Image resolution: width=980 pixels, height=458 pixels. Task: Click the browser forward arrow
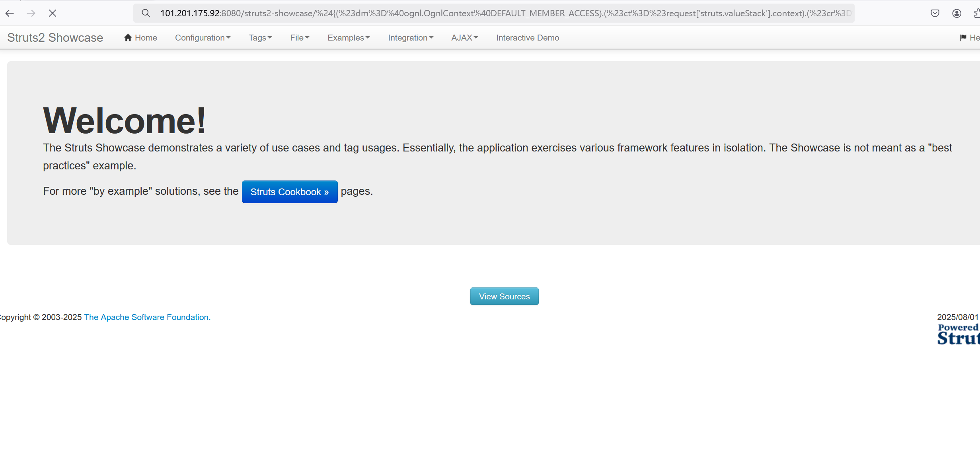(31, 13)
